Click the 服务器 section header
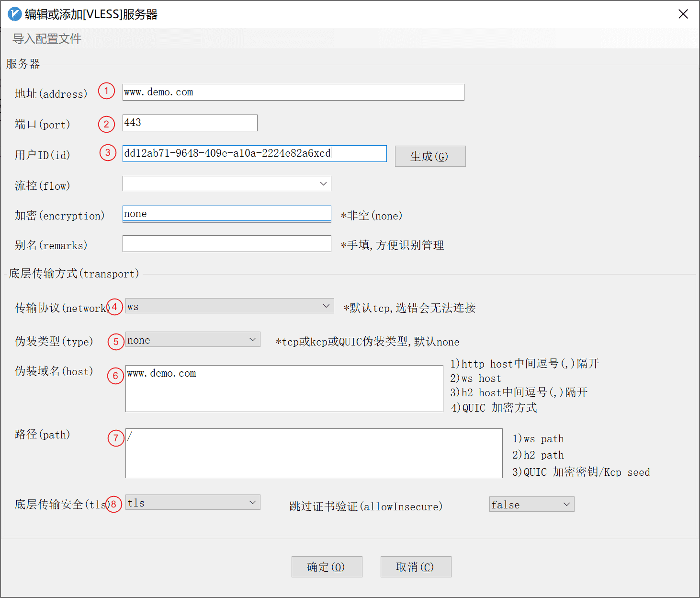The width and height of the screenshot is (700, 598). pyautogui.click(x=23, y=64)
